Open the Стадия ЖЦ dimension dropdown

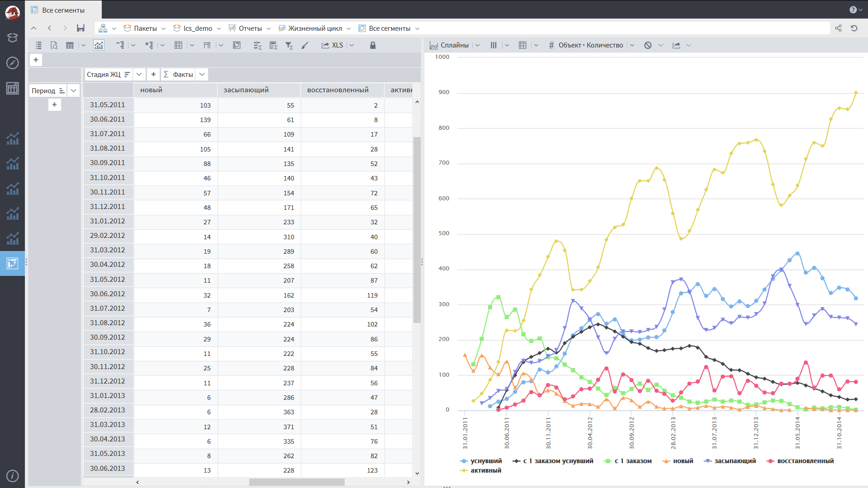pos(139,75)
